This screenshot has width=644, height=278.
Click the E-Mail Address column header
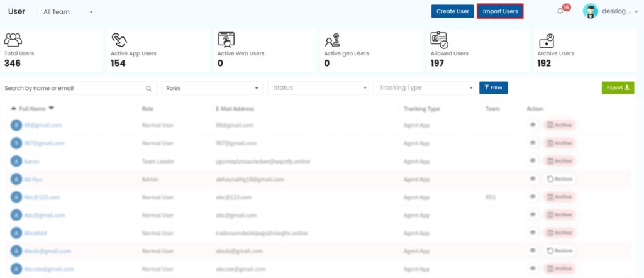(x=235, y=109)
